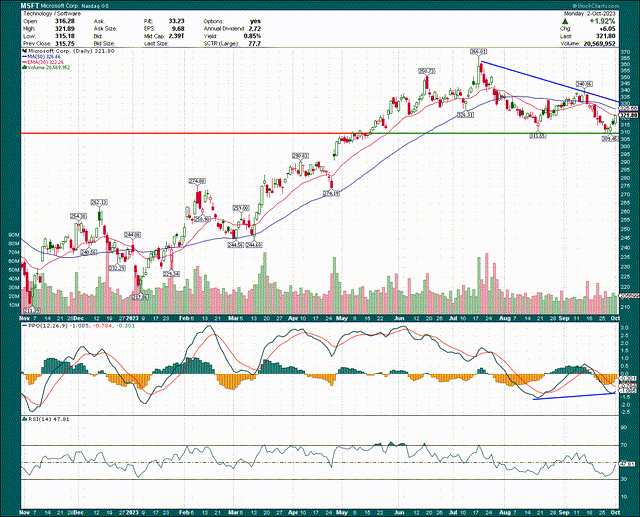640x517 pixels.
Task: Click the Bid Size label
Action: pyautogui.click(x=104, y=43)
